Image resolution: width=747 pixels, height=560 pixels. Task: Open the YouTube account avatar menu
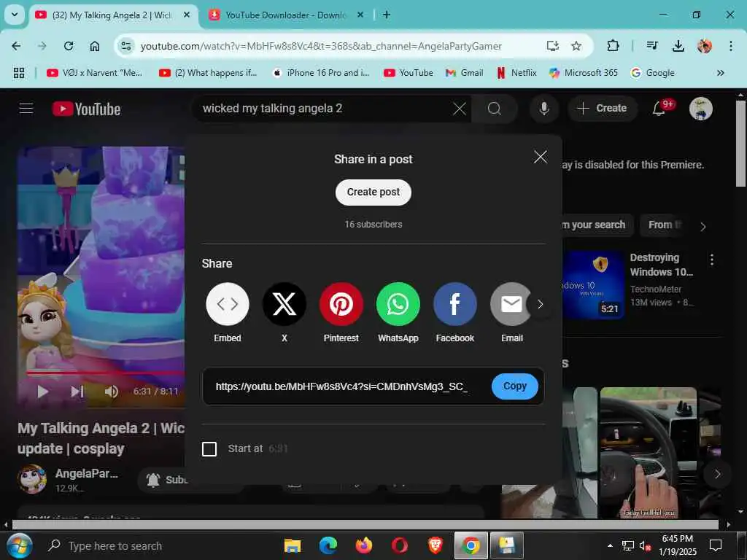pyautogui.click(x=701, y=109)
